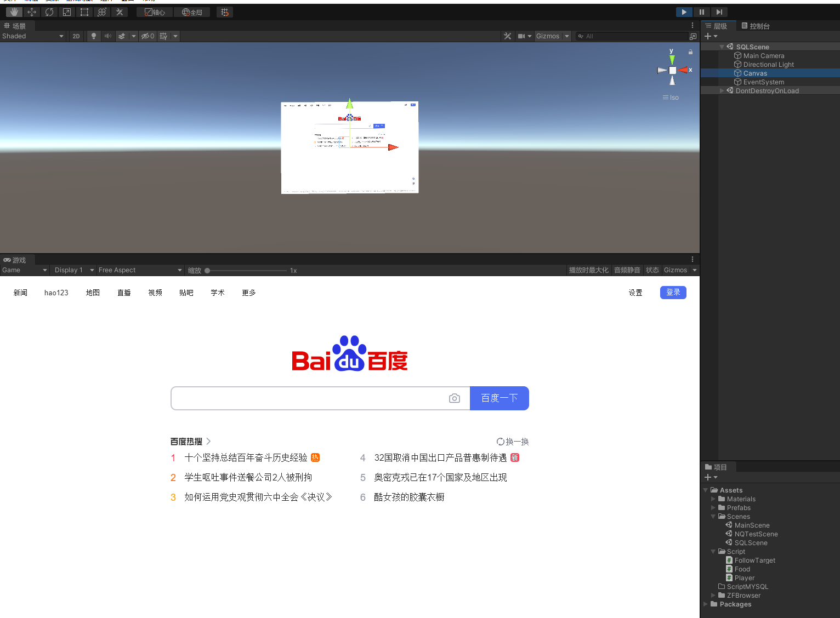The image size is (840, 618).
Task: Select the Move tool
Action: (x=32, y=12)
